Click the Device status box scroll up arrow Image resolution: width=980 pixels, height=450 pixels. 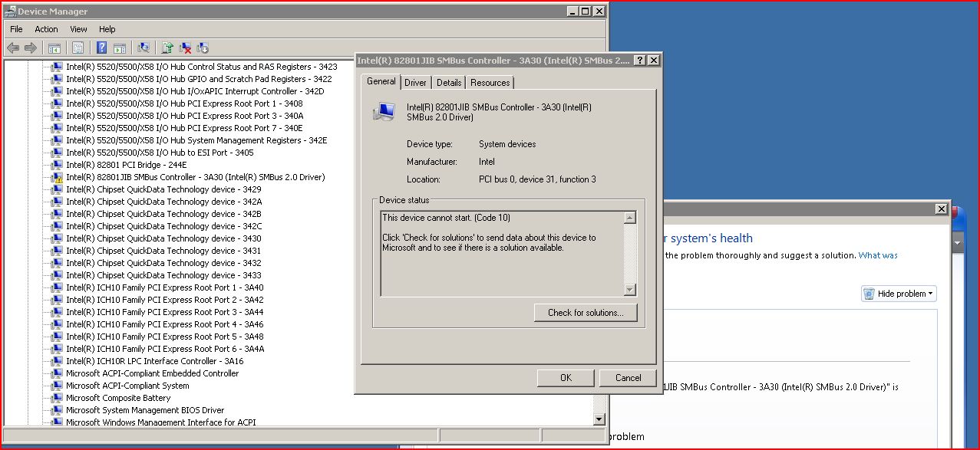(x=630, y=218)
